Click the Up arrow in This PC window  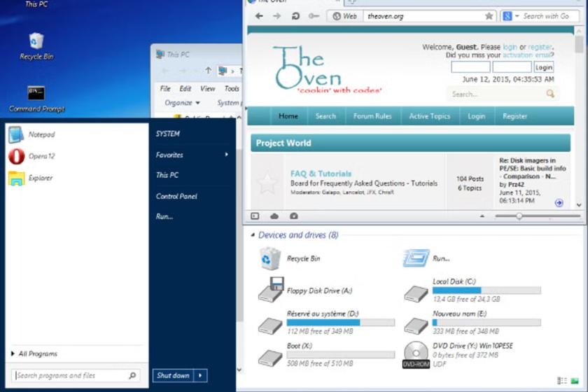coord(208,71)
